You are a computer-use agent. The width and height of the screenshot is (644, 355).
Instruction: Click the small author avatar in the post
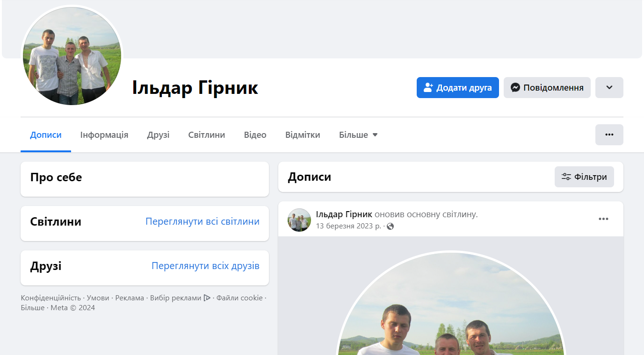point(299,220)
